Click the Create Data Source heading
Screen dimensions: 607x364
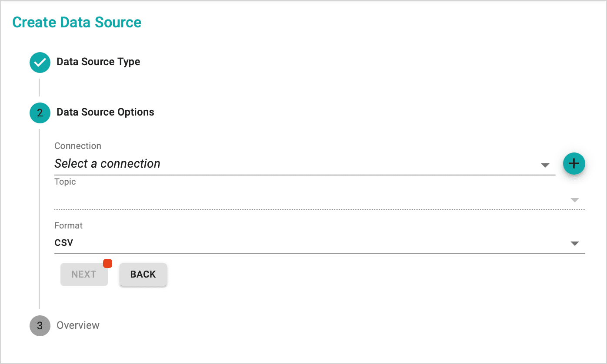[77, 22]
